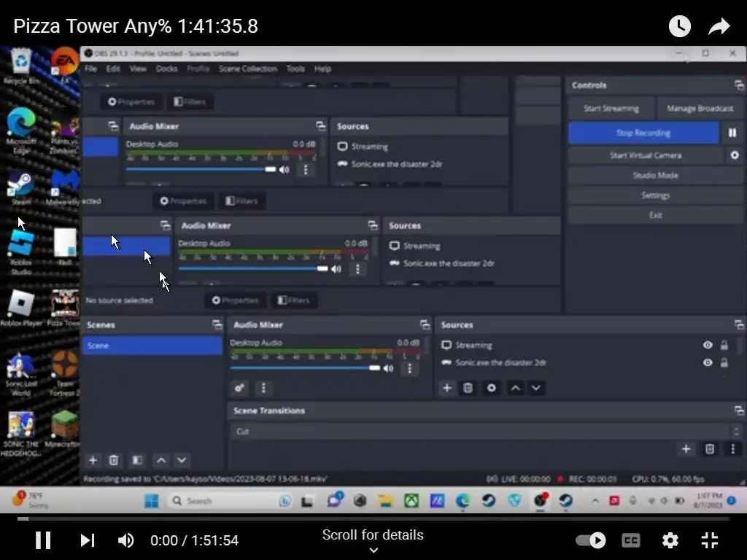The width and height of the screenshot is (747, 560).
Task: Click the Windows Start button
Action: coord(152,501)
